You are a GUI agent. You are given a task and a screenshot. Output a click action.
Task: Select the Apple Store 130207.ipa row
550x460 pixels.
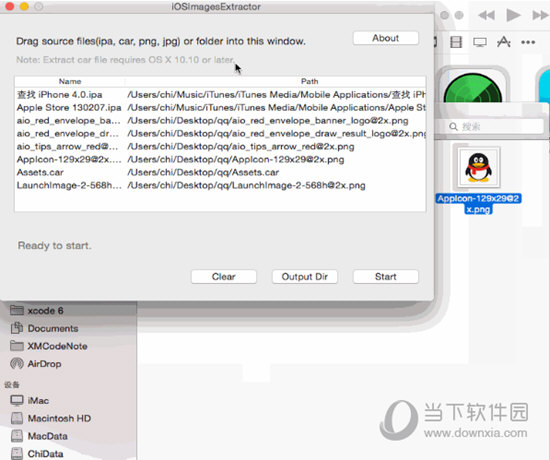(220, 108)
